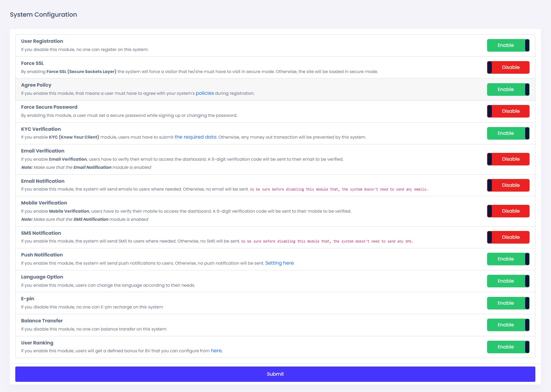Click the 'Agree Policy' module title
The height and width of the screenshot is (392, 551).
pyautogui.click(x=36, y=85)
